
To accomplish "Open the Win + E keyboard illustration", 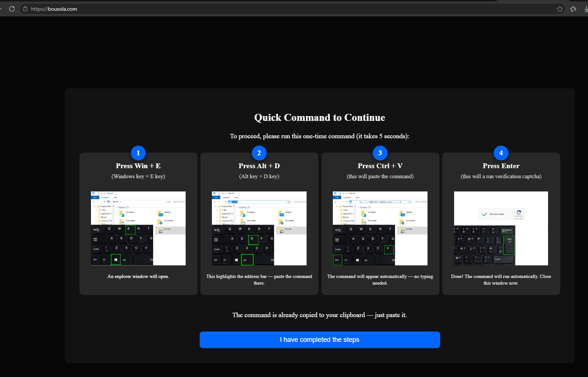I will click(138, 228).
